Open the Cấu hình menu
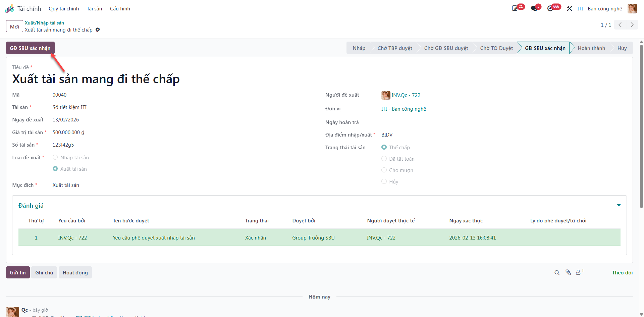 click(120, 9)
